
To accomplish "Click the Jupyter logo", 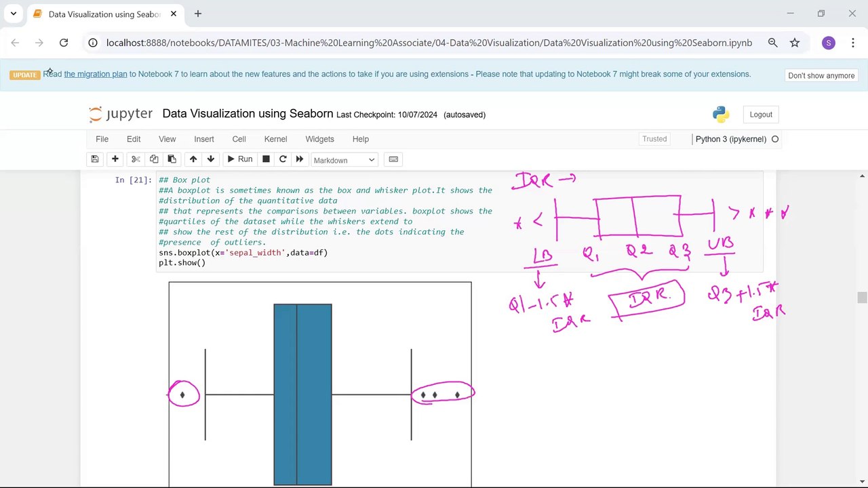I will point(121,114).
